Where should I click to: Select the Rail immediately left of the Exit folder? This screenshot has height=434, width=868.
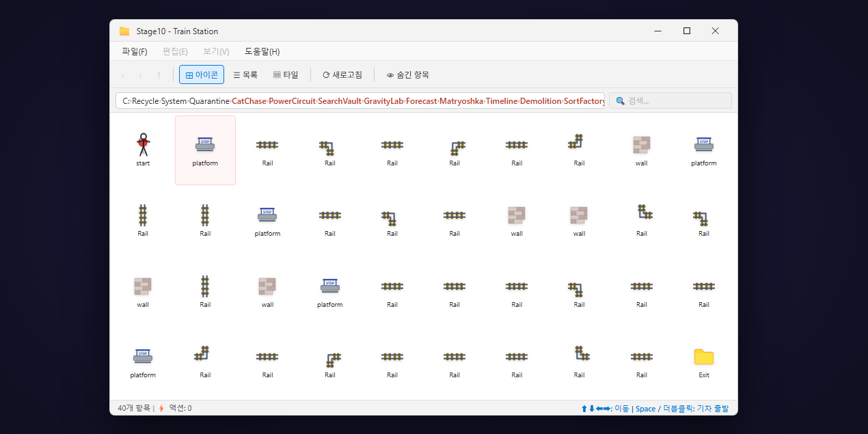641,357
